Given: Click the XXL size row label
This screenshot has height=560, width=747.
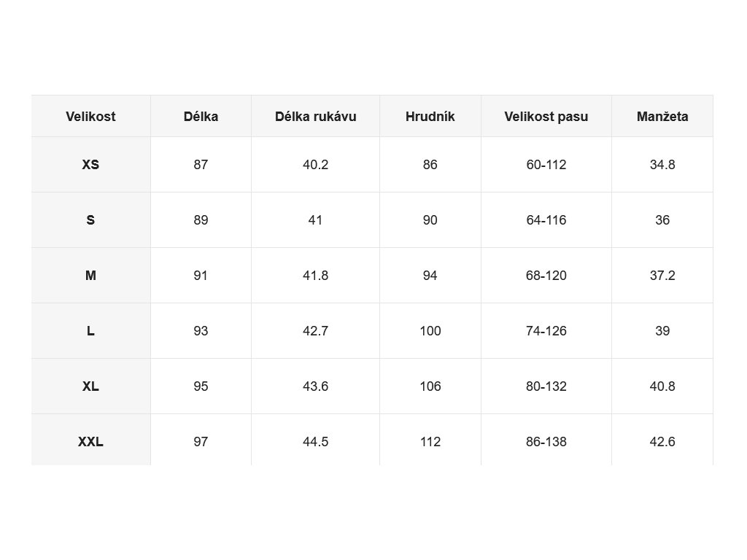Looking at the screenshot, I should tap(90, 440).
